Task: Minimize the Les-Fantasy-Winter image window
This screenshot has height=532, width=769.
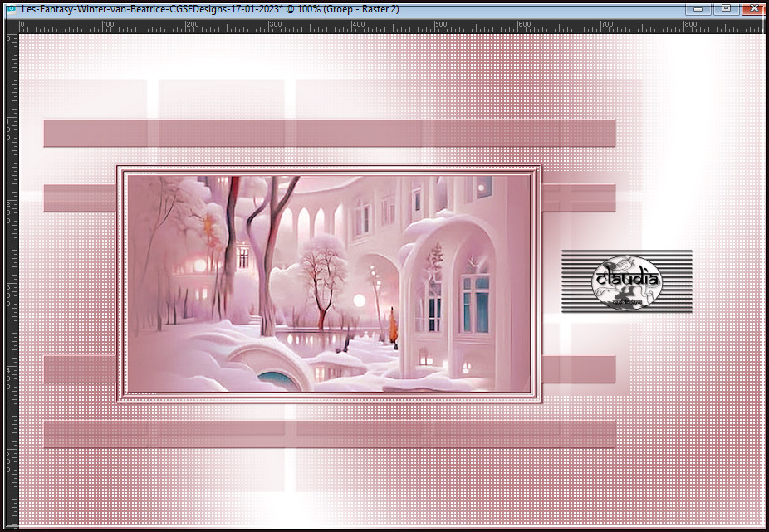Action: point(698,8)
